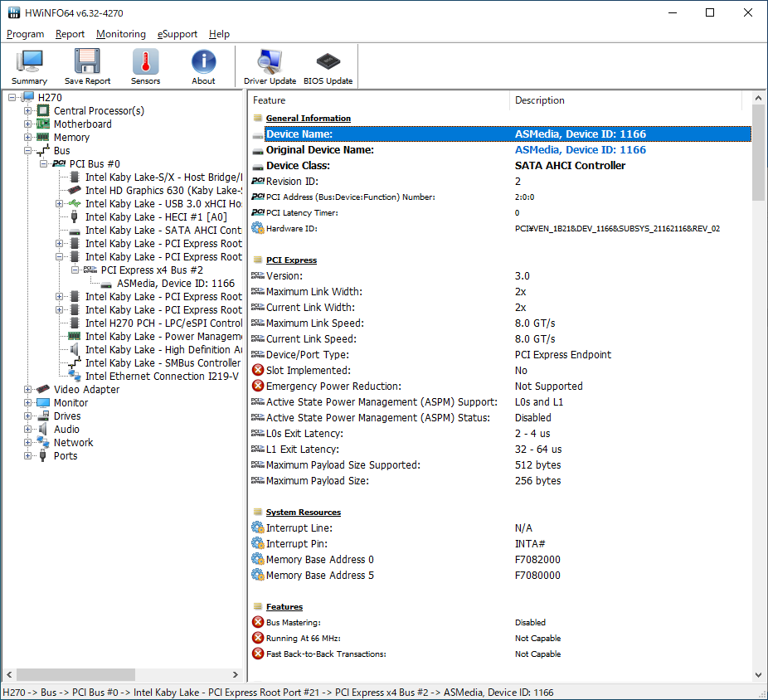Screen dimensions: 768x700
Task: Expand the Network node
Action: 28,442
